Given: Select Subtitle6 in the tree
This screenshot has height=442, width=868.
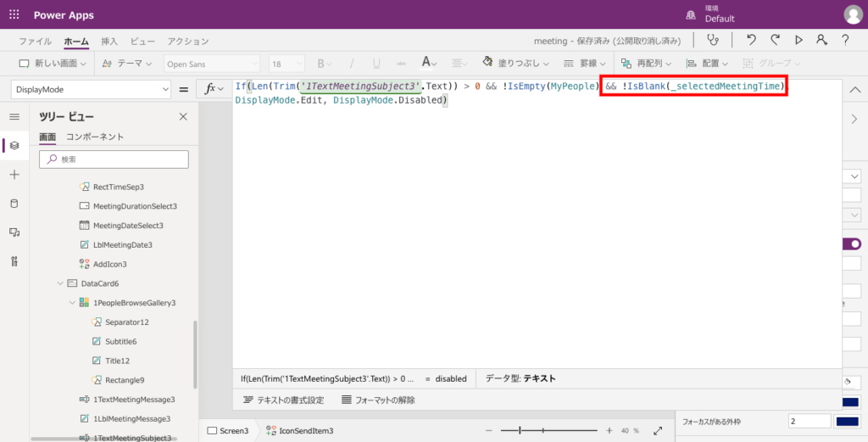Looking at the screenshot, I should pyautogui.click(x=120, y=342).
